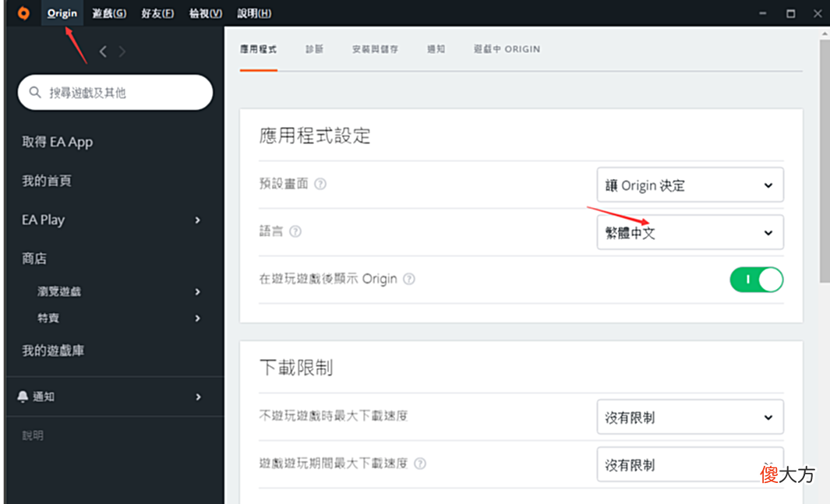Minimize the Origin window
830x504 pixels.
coord(763,13)
